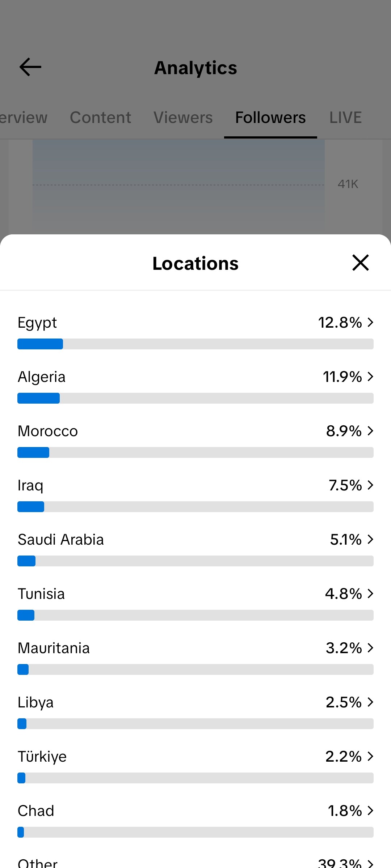Screen dimensions: 391x868
Task: Expand Egypt 12.8% chevron
Action: pyautogui.click(x=370, y=322)
